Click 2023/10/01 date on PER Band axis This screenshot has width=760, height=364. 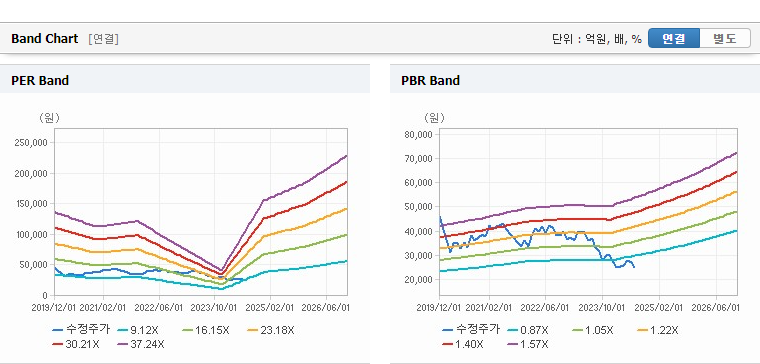coord(213,308)
